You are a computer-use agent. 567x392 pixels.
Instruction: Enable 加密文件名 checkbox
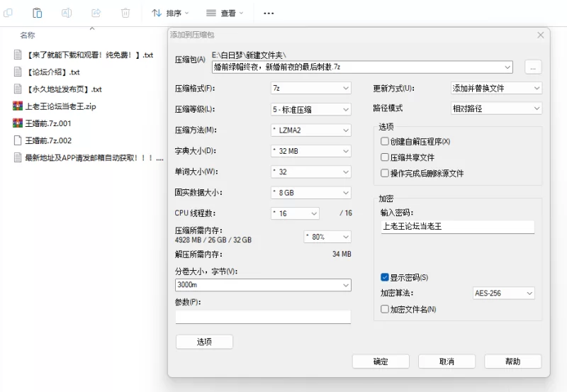pos(385,309)
